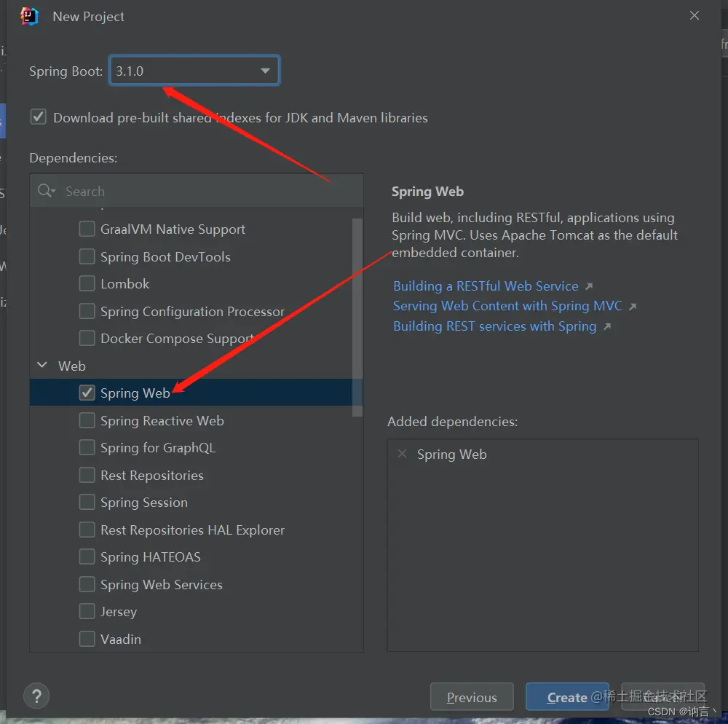The height and width of the screenshot is (724, 728).
Task: Toggle Download pre-built shared indexes checkbox
Action: [38, 117]
